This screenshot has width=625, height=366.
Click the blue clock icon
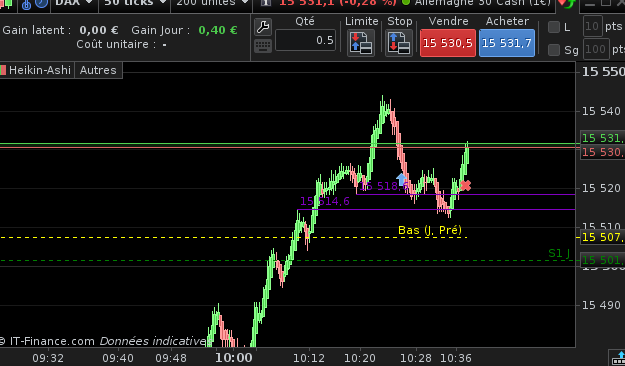pos(41,3)
